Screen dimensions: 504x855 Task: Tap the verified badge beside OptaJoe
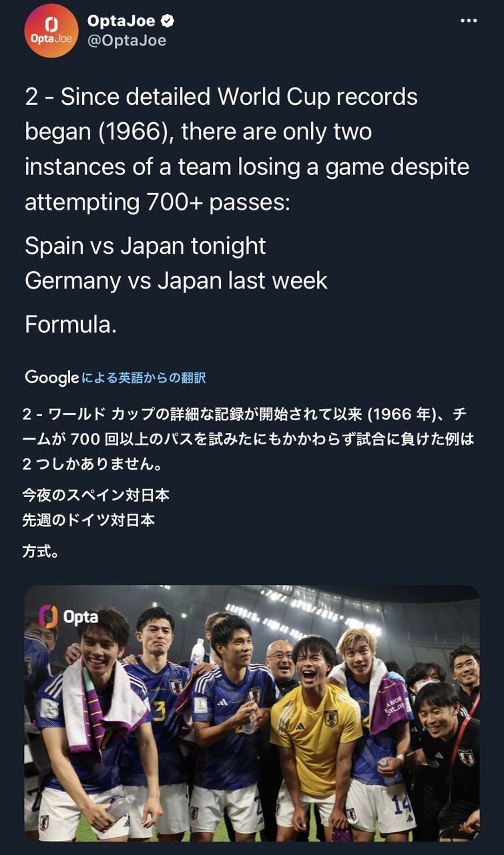pyautogui.click(x=168, y=21)
